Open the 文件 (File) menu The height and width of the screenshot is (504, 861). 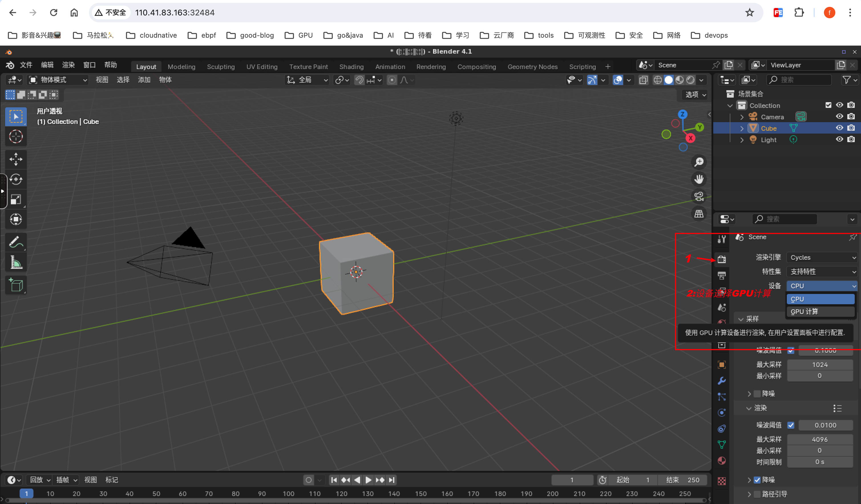click(26, 65)
